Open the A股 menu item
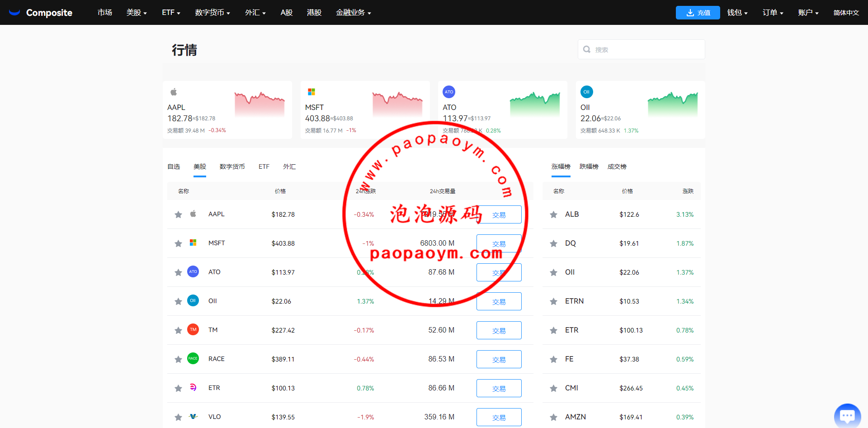The width and height of the screenshot is (868, 428). [x=287, y=13]
